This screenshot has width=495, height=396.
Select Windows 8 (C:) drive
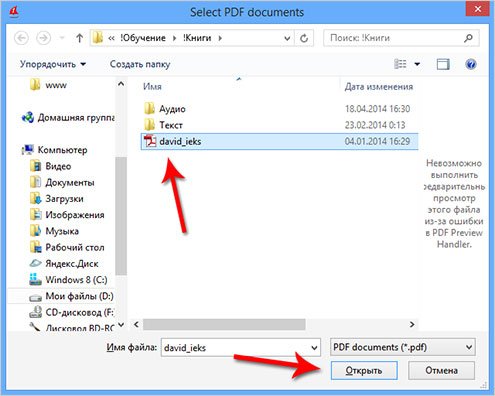76,280
